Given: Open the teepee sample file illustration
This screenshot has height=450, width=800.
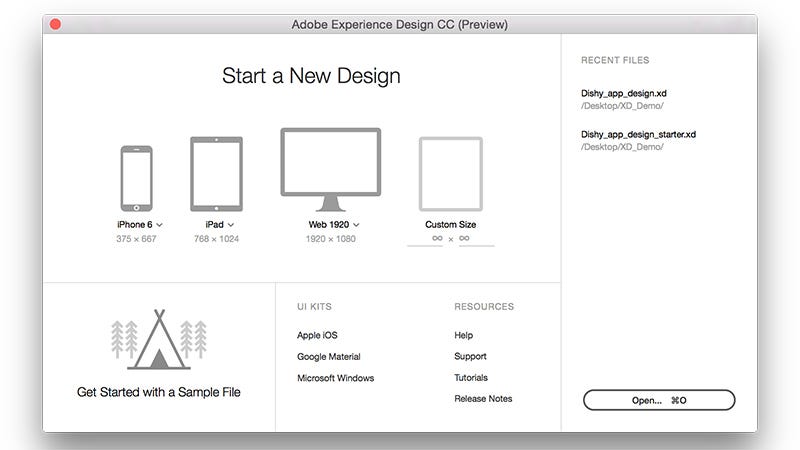Looking at the screenshot, I should coord(159,339).
